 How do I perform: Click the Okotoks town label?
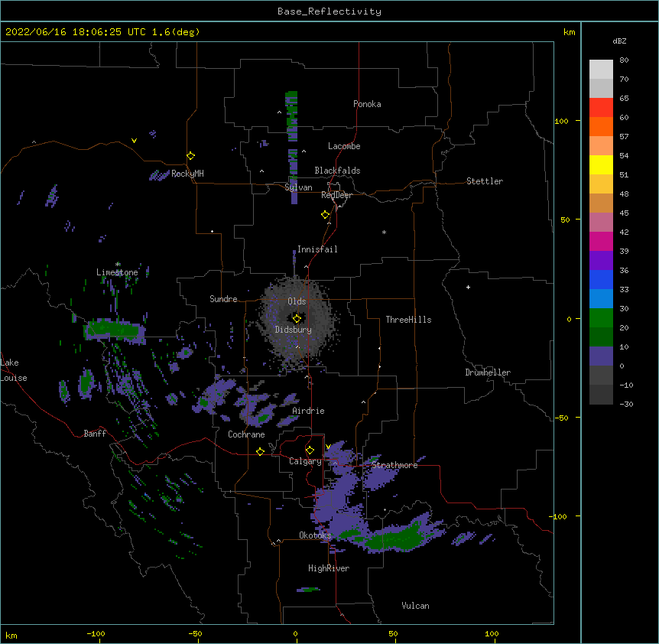pos(315,535)
